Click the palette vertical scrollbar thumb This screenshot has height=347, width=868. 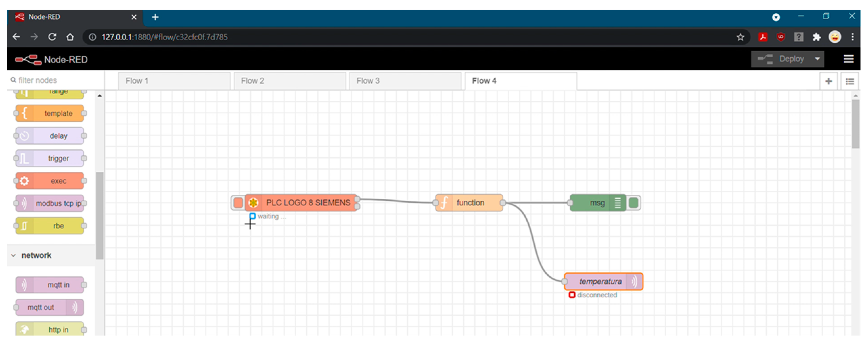[99, 216]
